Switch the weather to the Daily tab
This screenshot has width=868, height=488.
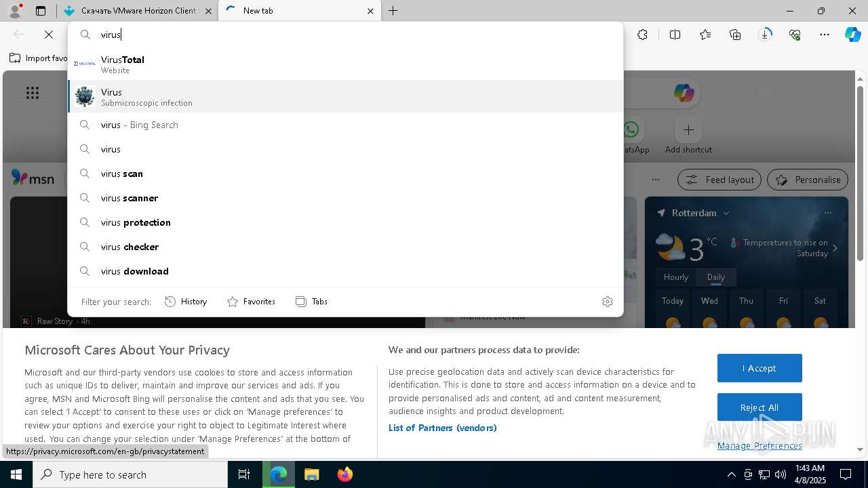click(x=716, y=277)
